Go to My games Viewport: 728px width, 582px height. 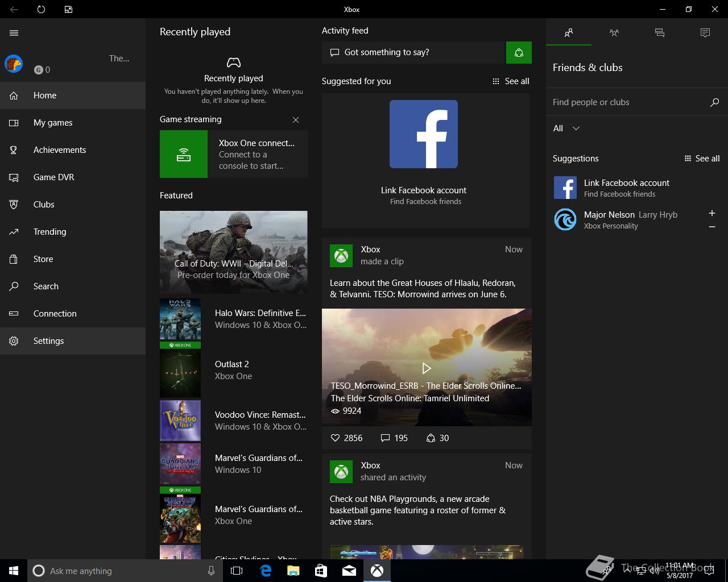click(x=73, y=123)
